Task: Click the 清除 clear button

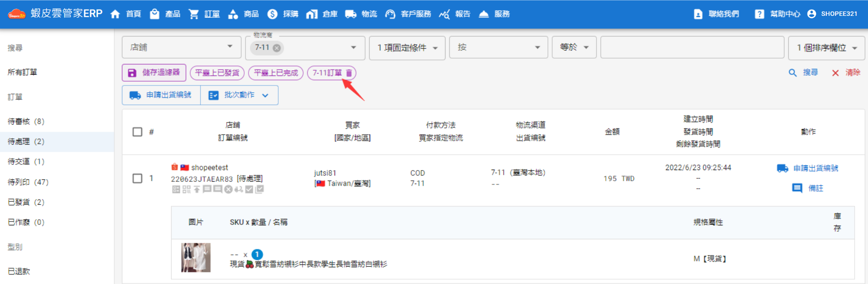Action: (846, 73)
